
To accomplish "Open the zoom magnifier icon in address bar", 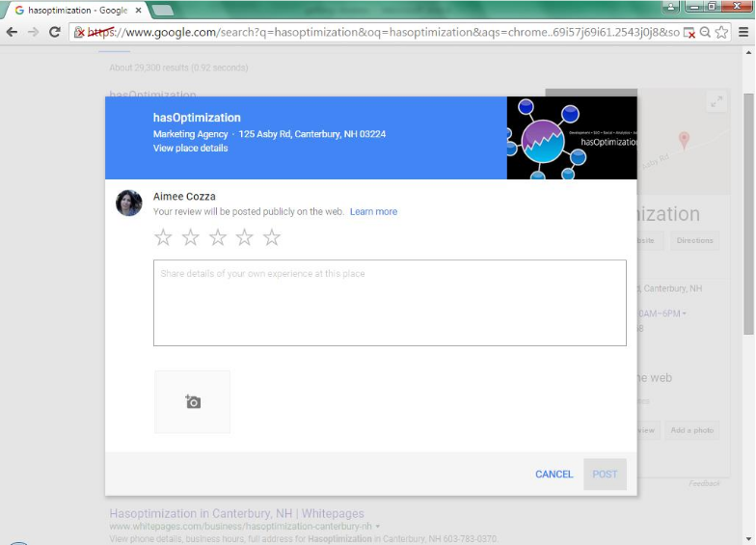I will (x=705, y=33).
